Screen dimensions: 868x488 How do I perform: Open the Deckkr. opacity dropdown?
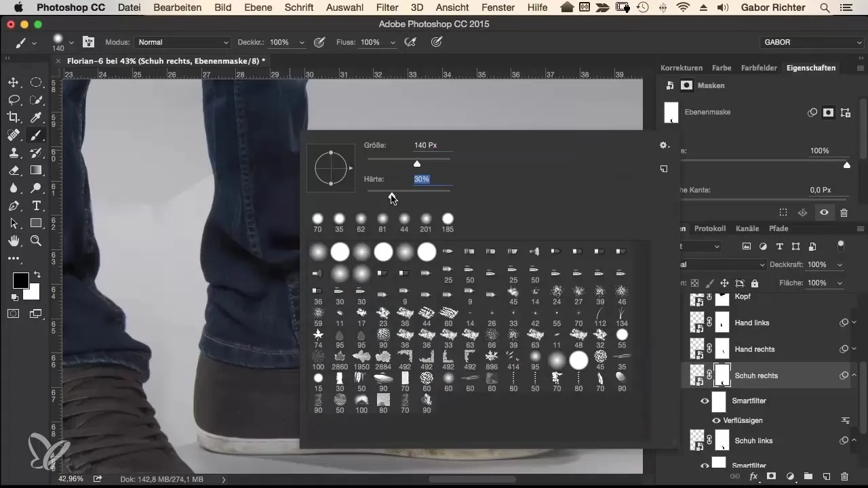[302, 42]
